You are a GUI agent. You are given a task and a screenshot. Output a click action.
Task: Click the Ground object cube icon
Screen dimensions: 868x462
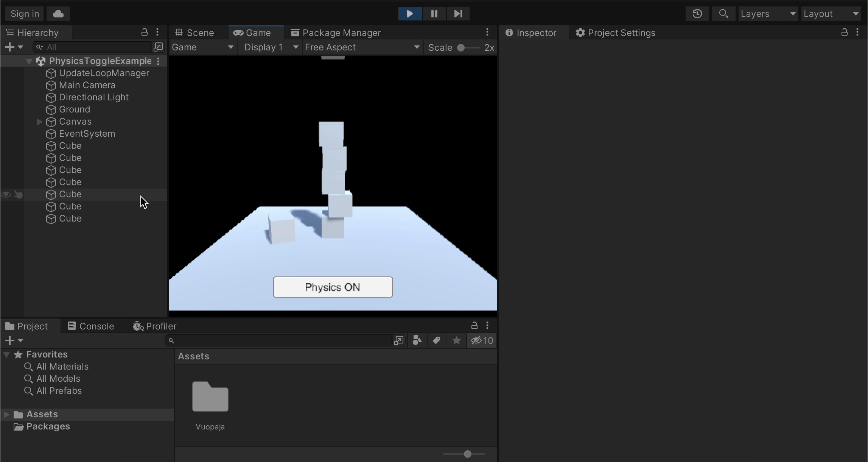pos(51,110)
